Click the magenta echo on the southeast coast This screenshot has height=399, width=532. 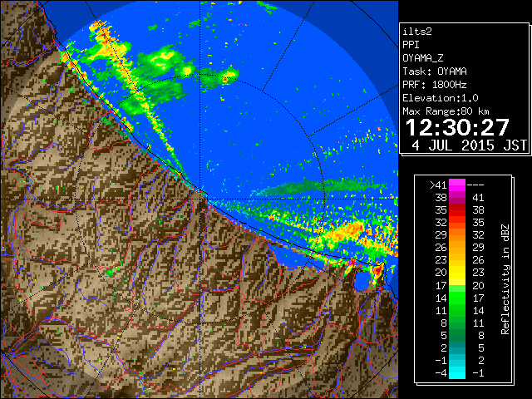pyautogui.click(x=352, y=262)
